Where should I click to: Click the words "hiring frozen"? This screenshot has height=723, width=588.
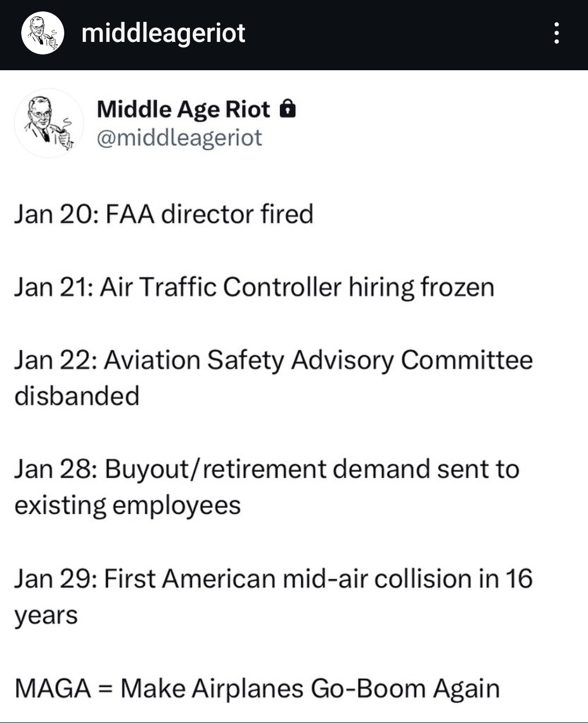click(x=421, y=287)
